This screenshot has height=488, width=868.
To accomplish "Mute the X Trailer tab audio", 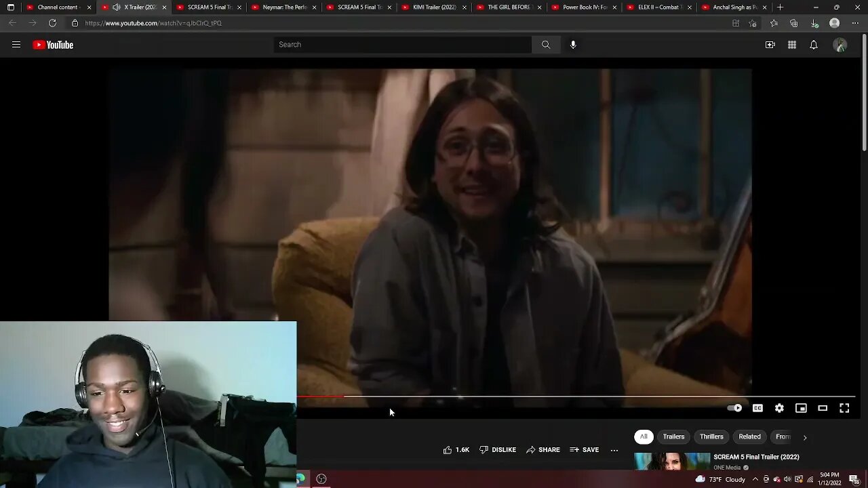I will (x=116, y=7).
